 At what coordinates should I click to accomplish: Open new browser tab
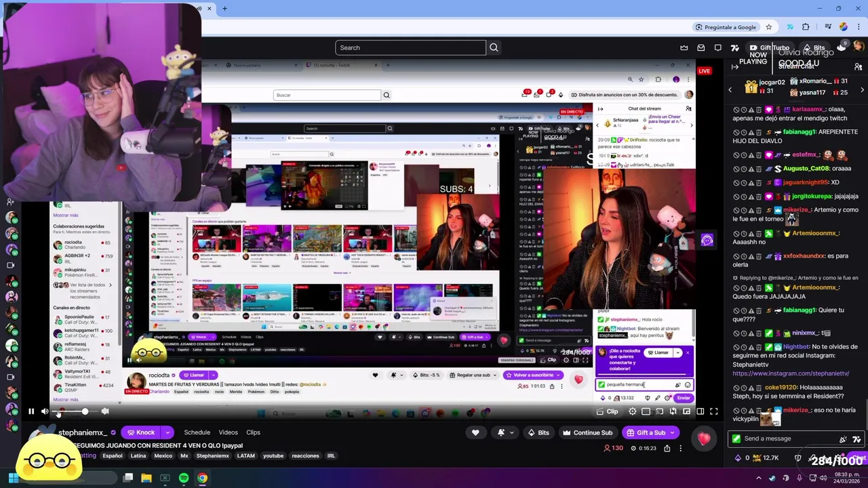[x=224, y=8]
